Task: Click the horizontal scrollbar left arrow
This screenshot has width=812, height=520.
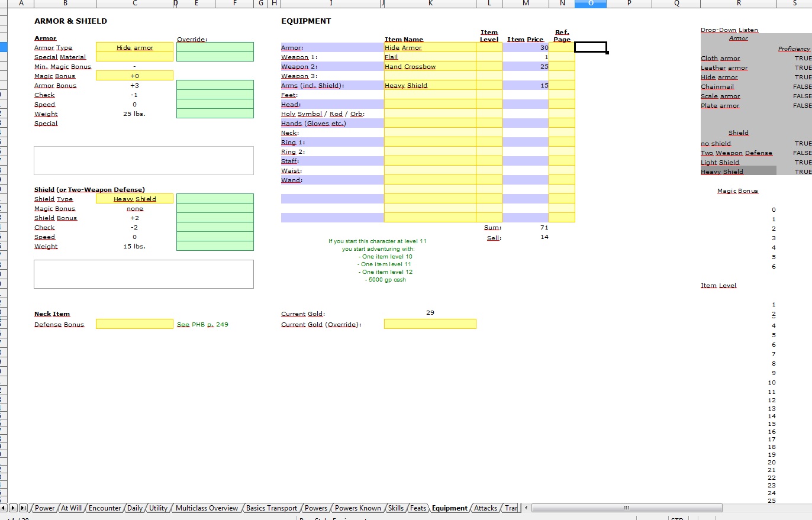Action: tap(526, 508)
